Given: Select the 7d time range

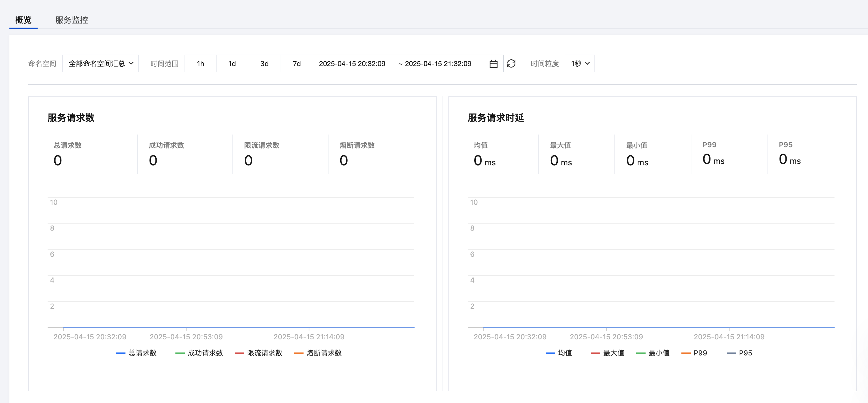Looking at the screenshot, I should tap(297, 63).
